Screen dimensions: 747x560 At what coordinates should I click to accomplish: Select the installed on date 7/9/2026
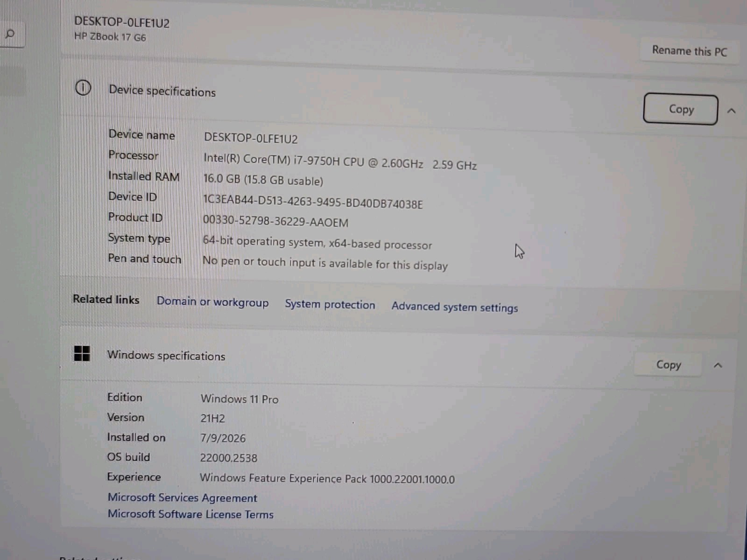click(223, 438)
